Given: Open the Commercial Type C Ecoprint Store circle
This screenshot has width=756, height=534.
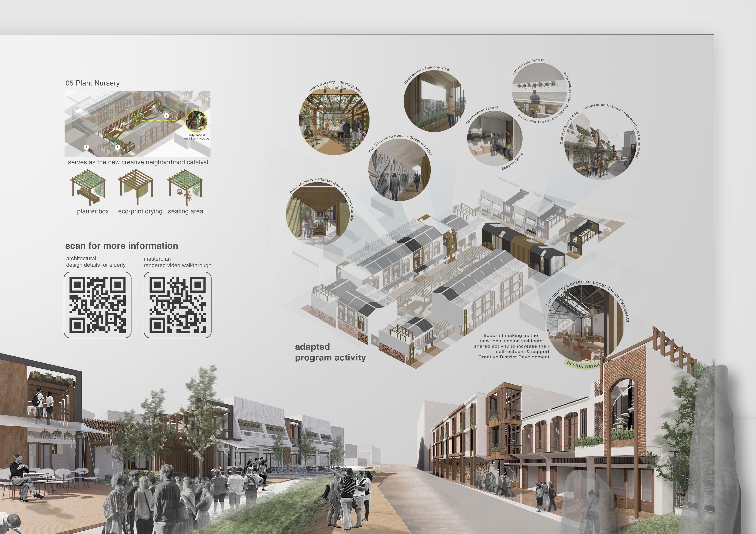Looking at the screenshot, I should pyautogui.click(x=494, y=138).
